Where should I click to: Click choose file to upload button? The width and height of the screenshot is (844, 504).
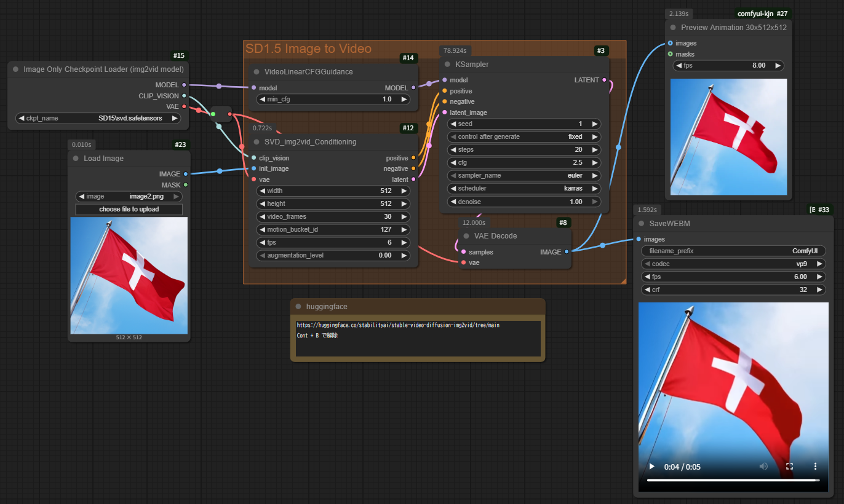click(x=129, y=210)
